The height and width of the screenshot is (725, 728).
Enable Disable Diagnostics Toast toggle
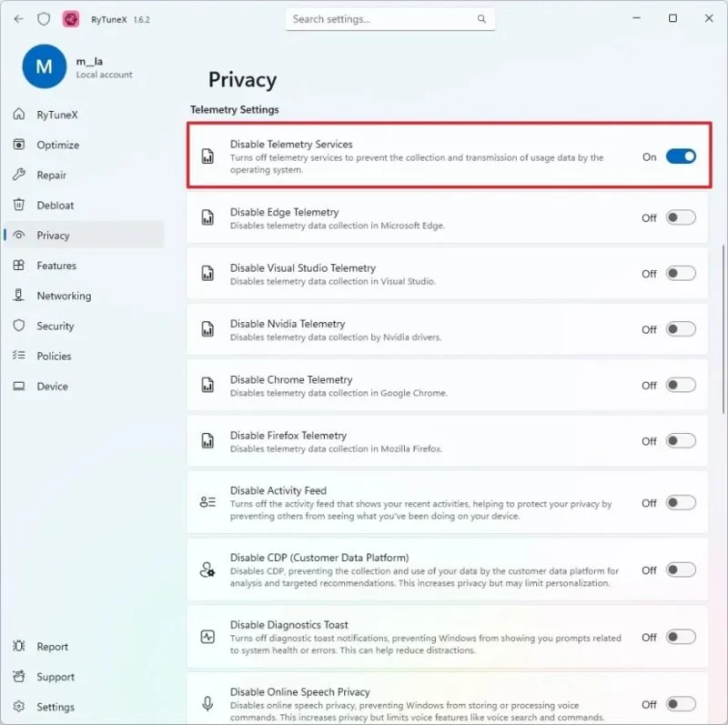[x=681, y=637]
